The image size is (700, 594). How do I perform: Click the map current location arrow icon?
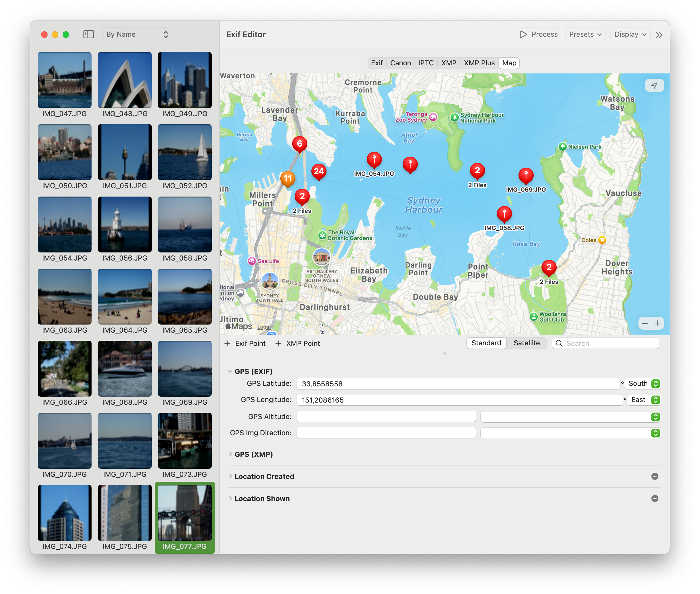[654, 86]
